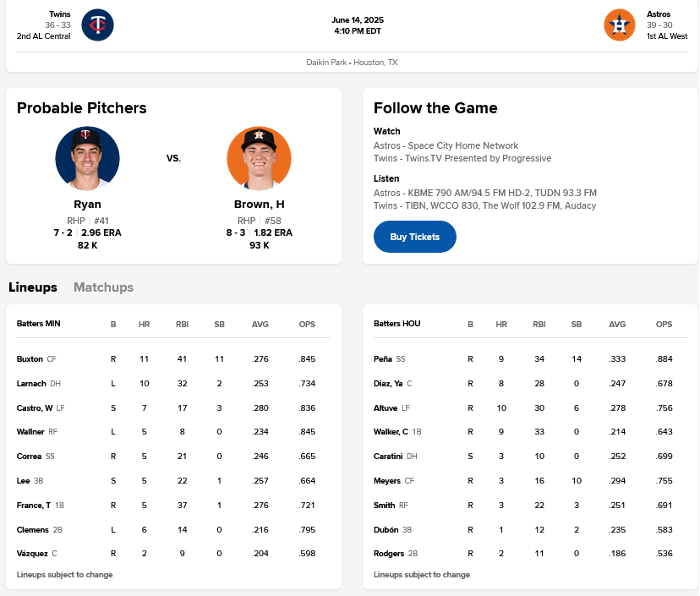Screen dimensions: 700x596
Task: Click the Astros team name in header
Action: [659, 14]
